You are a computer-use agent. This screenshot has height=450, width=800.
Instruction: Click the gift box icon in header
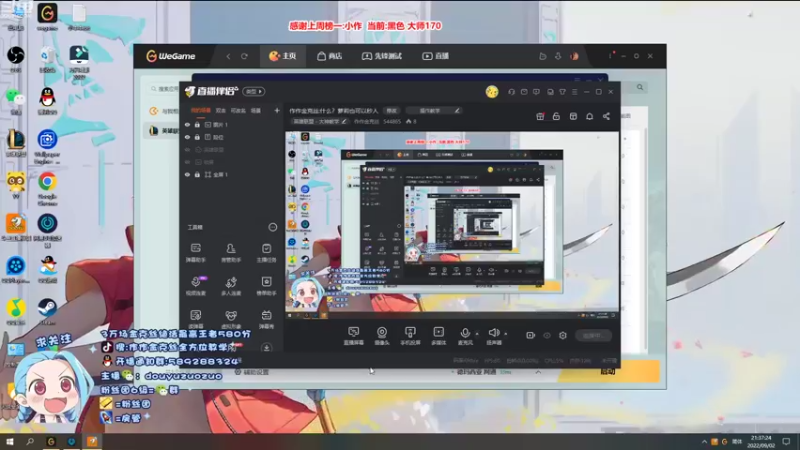(540, 116)
